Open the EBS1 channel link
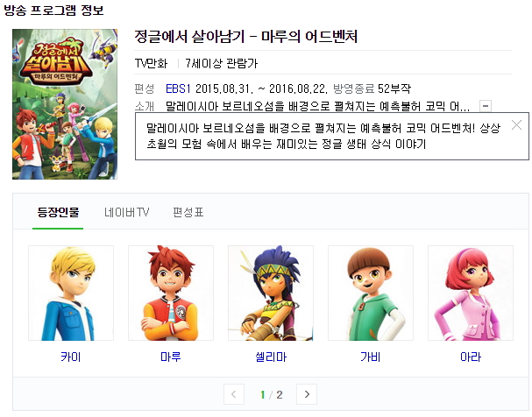 178,88
